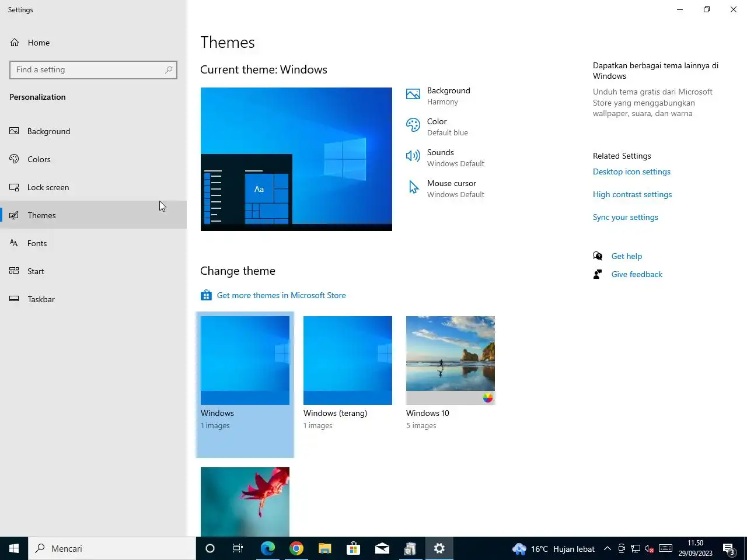Click the network tray icon
747x560 pixels.
635,548
